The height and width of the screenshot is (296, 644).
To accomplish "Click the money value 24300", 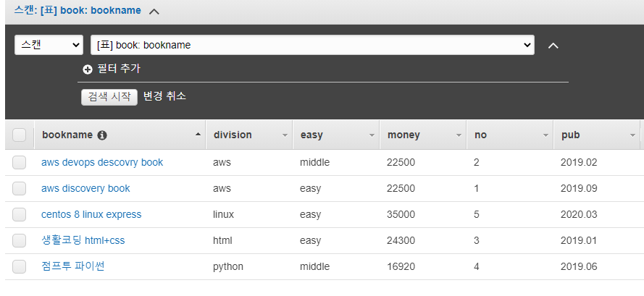I will (401, 240).
